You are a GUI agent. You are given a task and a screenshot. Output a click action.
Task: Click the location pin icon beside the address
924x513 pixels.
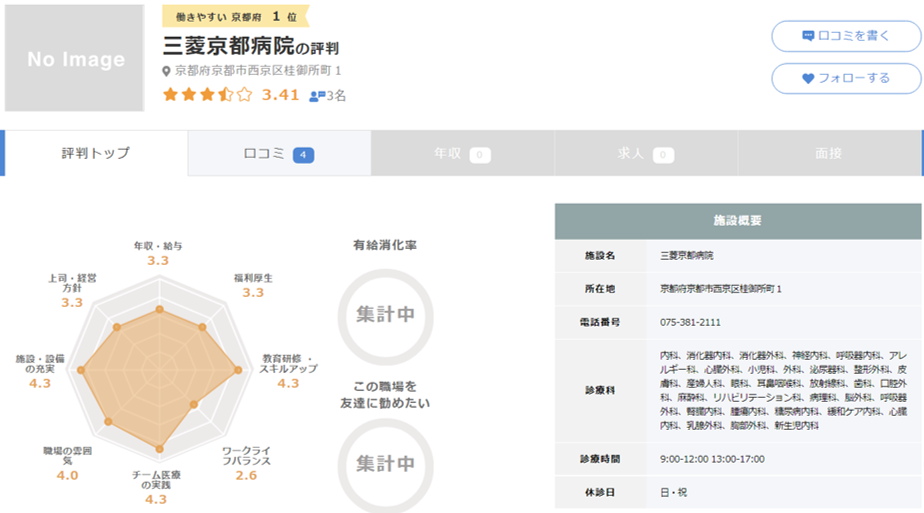(x=166, y=71)
